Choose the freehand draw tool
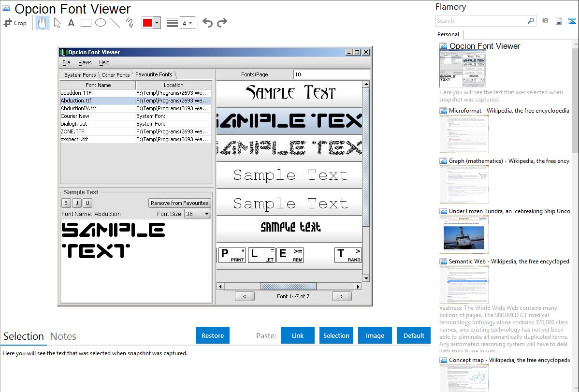Image resolution: width=579 pixels, height=392 pixels. point(130,23)
